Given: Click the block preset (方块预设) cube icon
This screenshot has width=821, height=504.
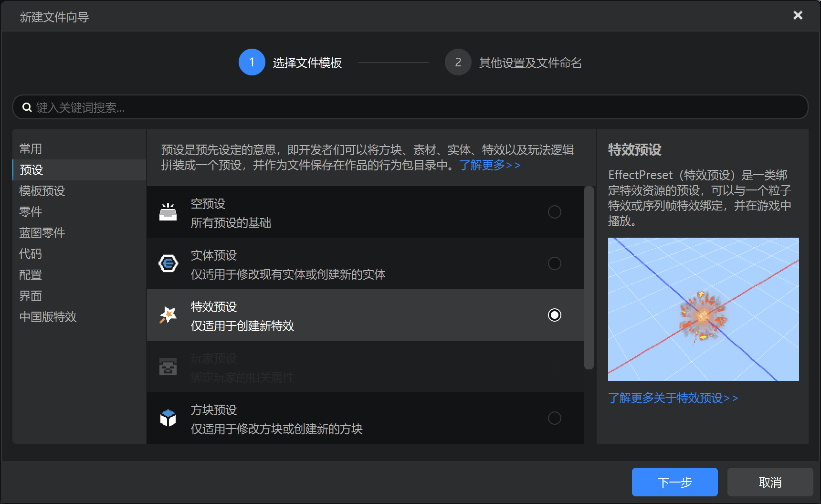Looking at the screenshot, I should click(168, 418).
